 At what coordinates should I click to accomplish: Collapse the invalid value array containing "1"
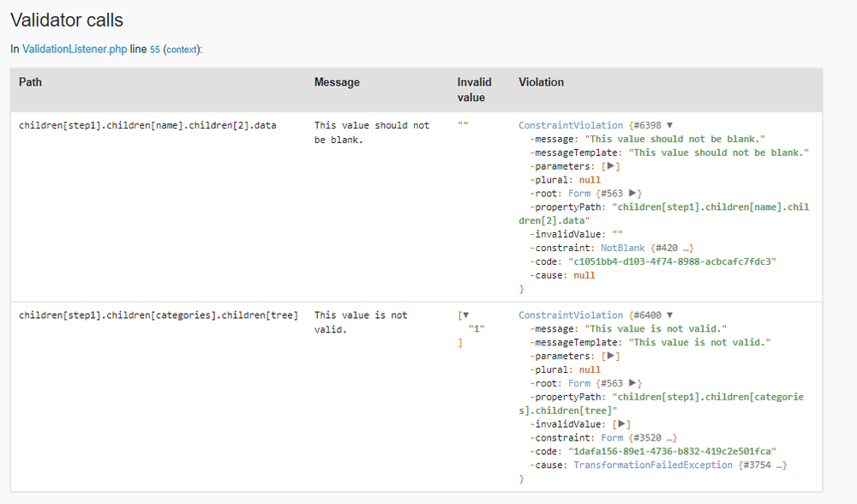point(465,315)
